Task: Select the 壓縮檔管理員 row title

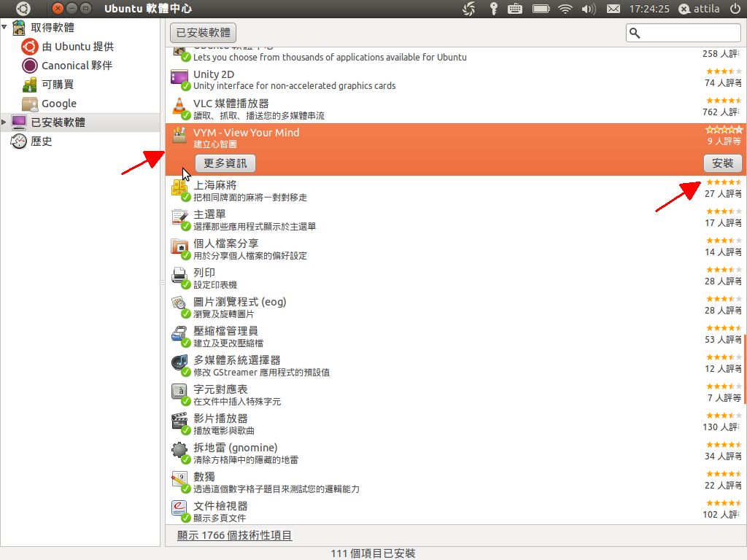Action: coord(225,331)
